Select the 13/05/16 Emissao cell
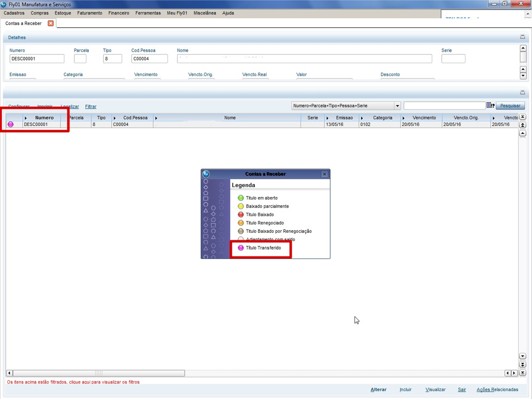 coord(341,125)
